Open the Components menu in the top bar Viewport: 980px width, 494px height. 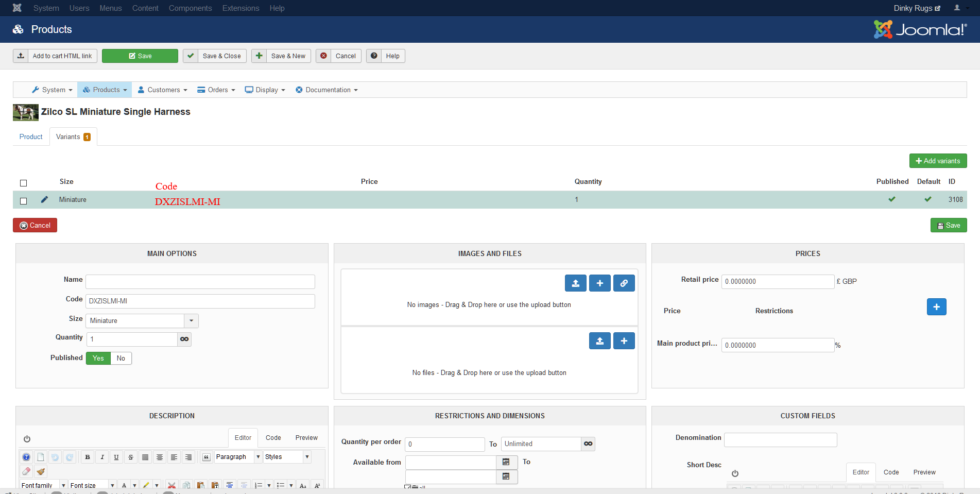[x=191, y=8]
